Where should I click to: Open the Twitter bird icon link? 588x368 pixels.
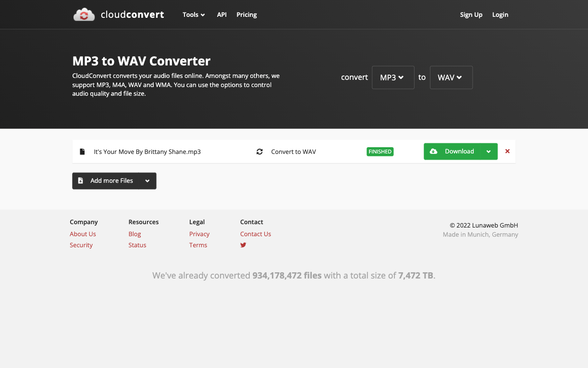pyautogui.click(x=243, y=245)
